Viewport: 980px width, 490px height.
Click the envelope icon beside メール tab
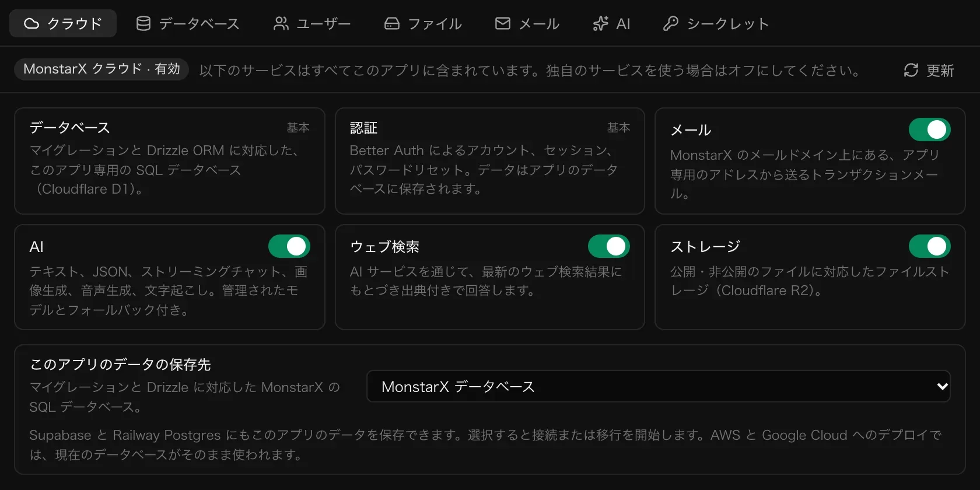(503, 23)
